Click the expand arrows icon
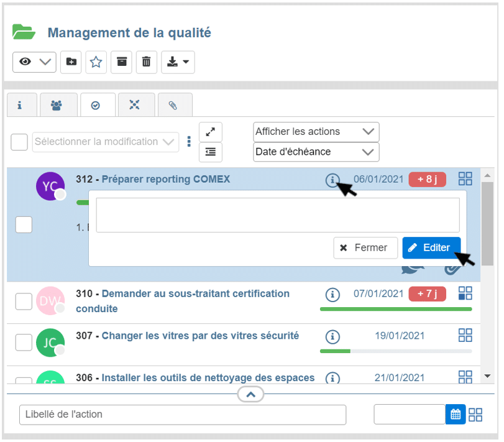 tap(211, 132)
